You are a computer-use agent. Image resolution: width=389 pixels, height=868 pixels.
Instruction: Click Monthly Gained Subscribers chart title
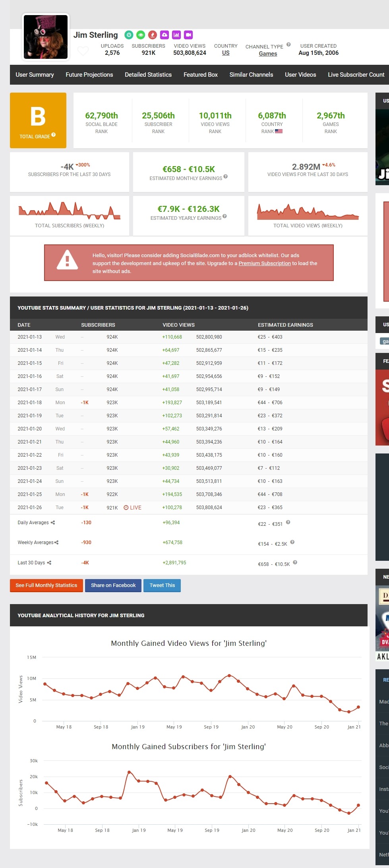point(189,747)
